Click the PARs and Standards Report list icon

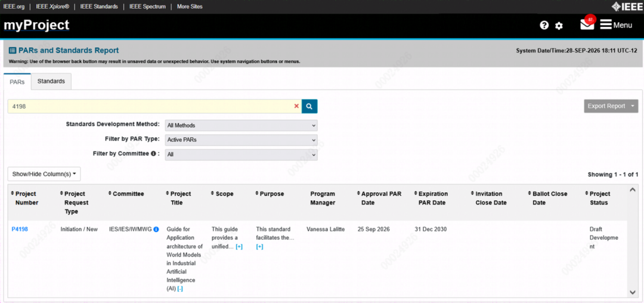[x=13, y=51]
